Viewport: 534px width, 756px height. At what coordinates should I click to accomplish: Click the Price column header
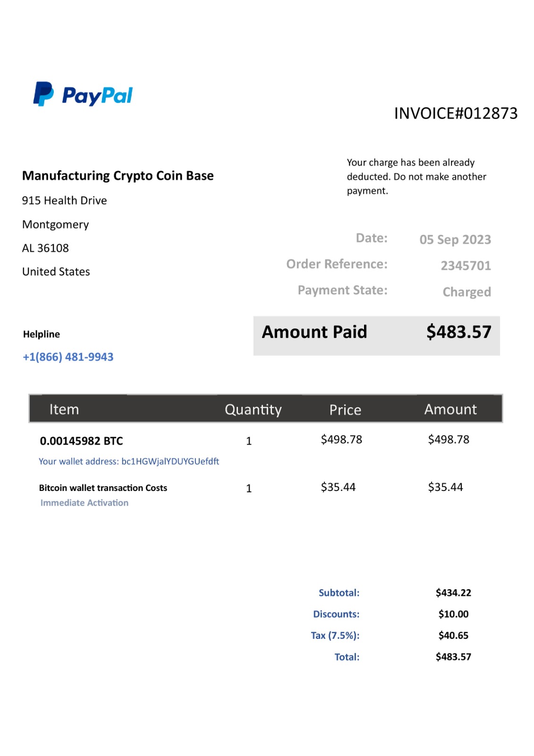345,410
